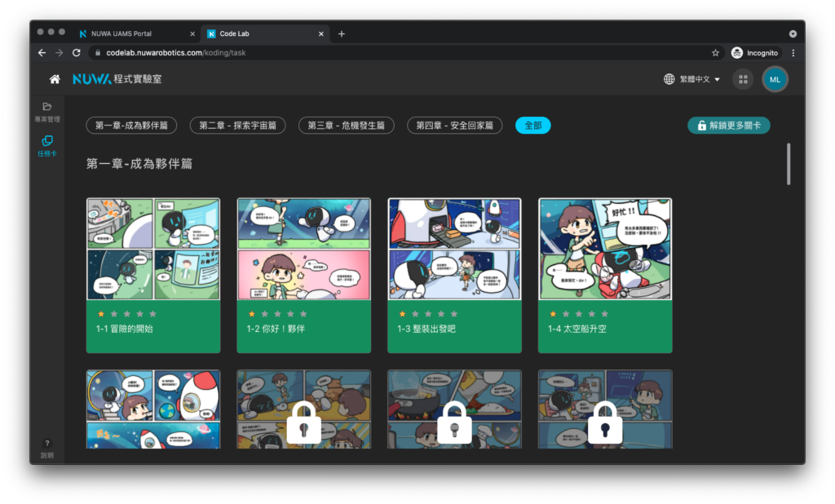The image size is (835, 504).
Task: Click the browser forward arrow
Action: [x=59, y=53]
